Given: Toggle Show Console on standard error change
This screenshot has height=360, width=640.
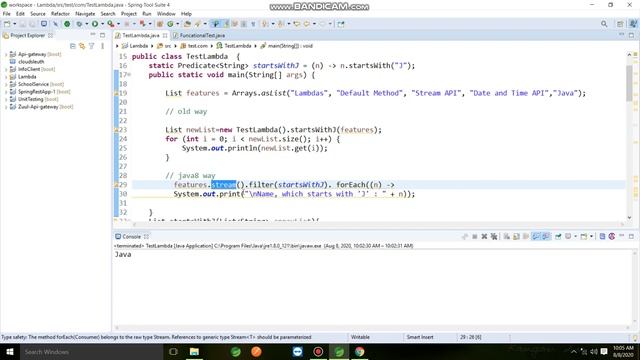Looking at the screenshot, I should tap(546, 236).
